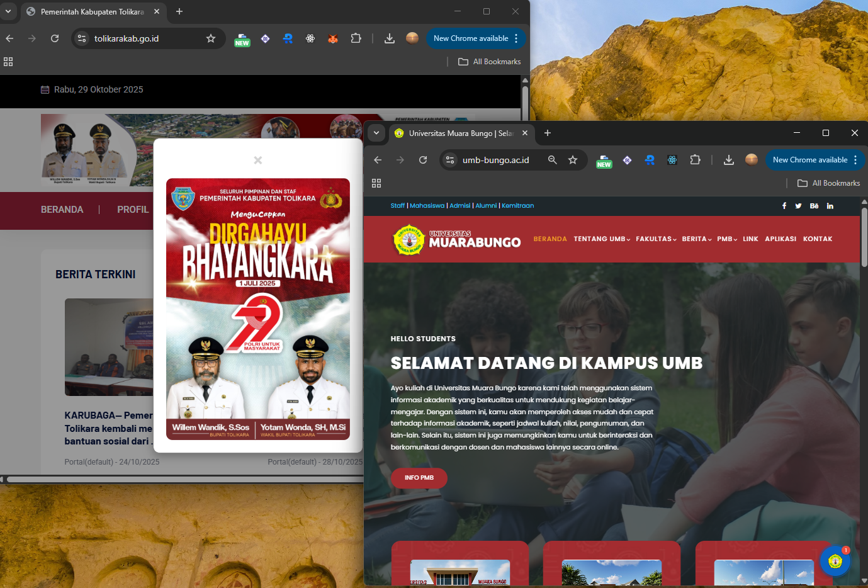Bookmark umb-bungo.ac.id with the star icon
868x588 pixels.
(573, 160)
